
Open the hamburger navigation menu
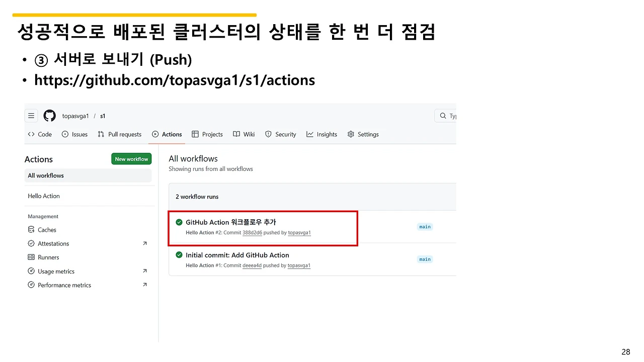click(31, 116)
